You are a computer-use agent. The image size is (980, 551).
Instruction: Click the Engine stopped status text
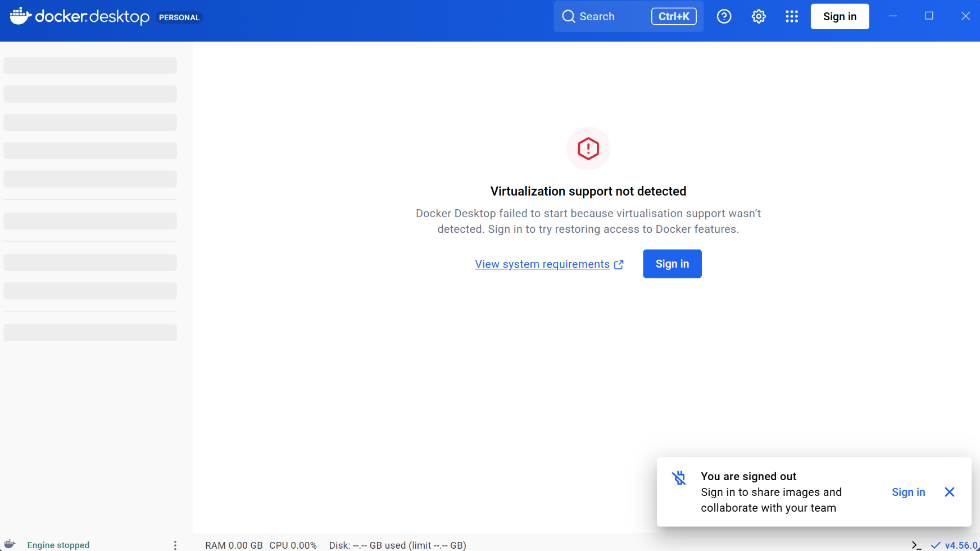(58, 545)
